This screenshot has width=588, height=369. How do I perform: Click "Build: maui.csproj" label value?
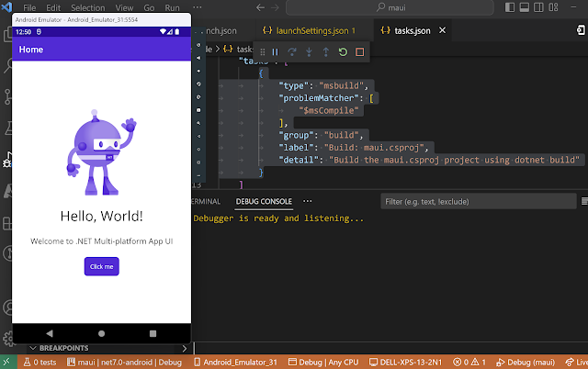coord(376,148)
